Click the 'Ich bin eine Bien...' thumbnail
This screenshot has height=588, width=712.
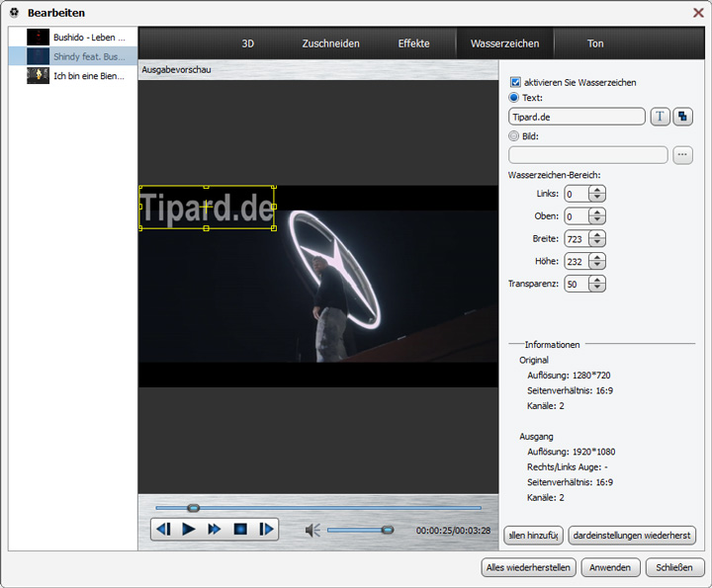39,75
